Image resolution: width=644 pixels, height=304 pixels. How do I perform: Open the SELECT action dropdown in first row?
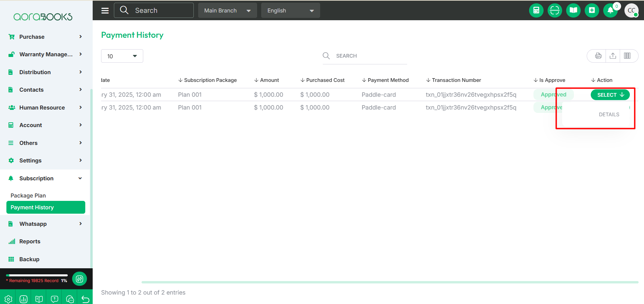click(x=610, y=95)
